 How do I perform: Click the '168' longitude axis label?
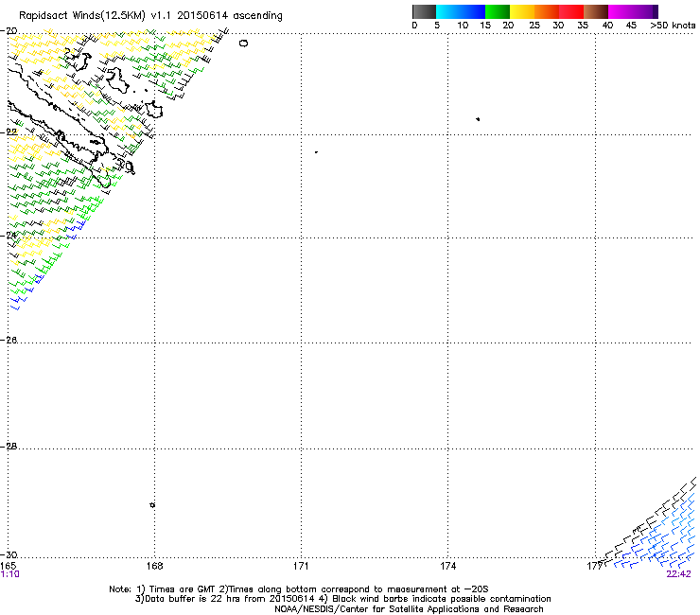(x=155, y=566)
